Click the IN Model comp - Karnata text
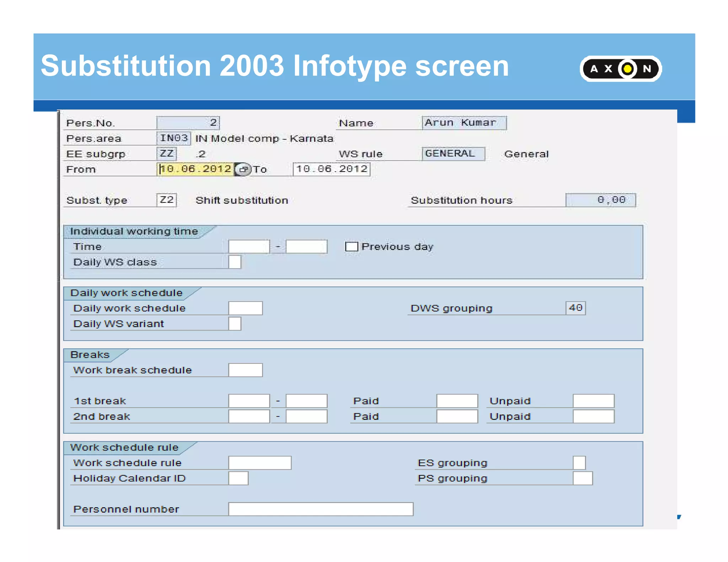Screen dimensions: 728x562 click(264, 139)
